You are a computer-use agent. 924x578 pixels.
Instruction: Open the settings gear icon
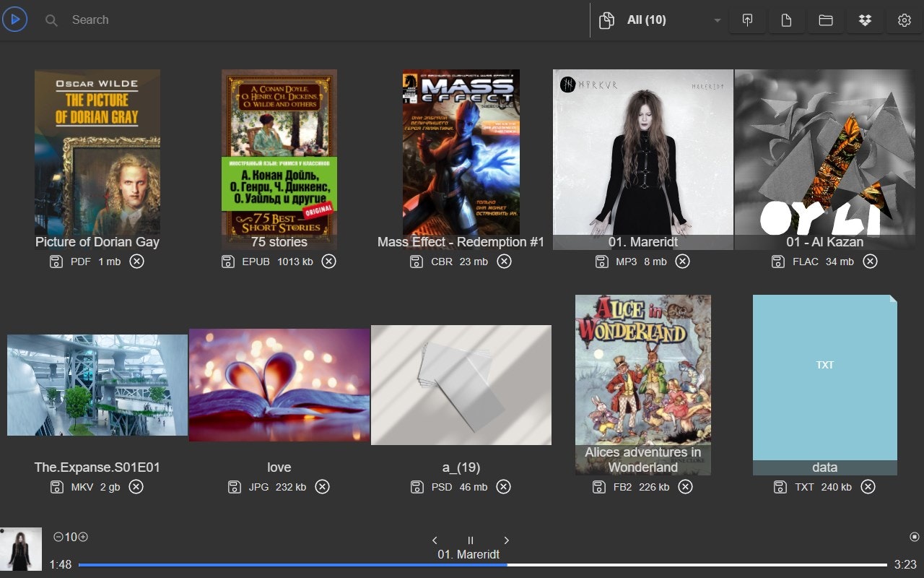[x=904, y=20]
